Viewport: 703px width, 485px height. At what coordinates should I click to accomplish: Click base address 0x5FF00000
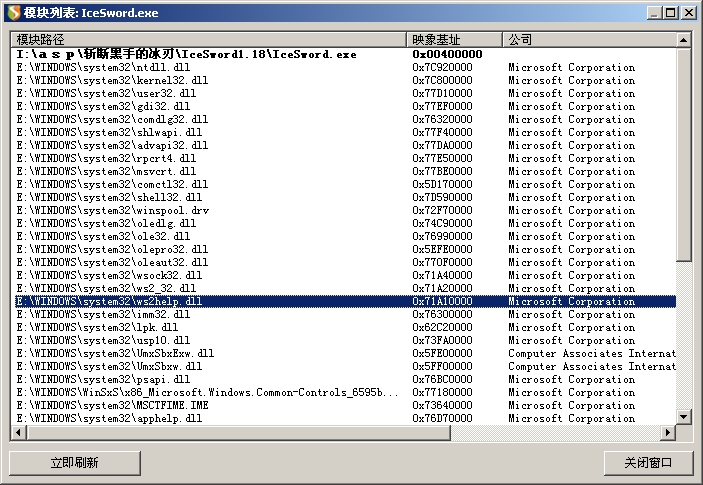tap(442, 366)
